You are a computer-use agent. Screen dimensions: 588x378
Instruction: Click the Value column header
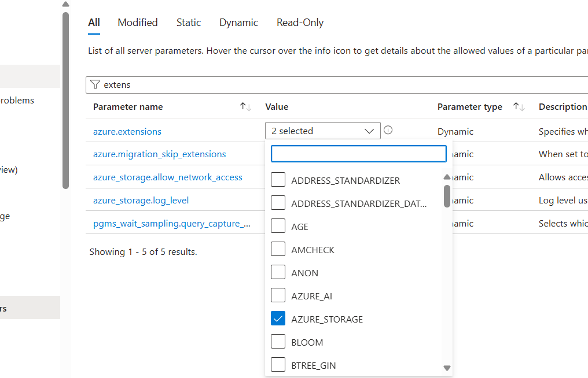click(x=277, y=107)
